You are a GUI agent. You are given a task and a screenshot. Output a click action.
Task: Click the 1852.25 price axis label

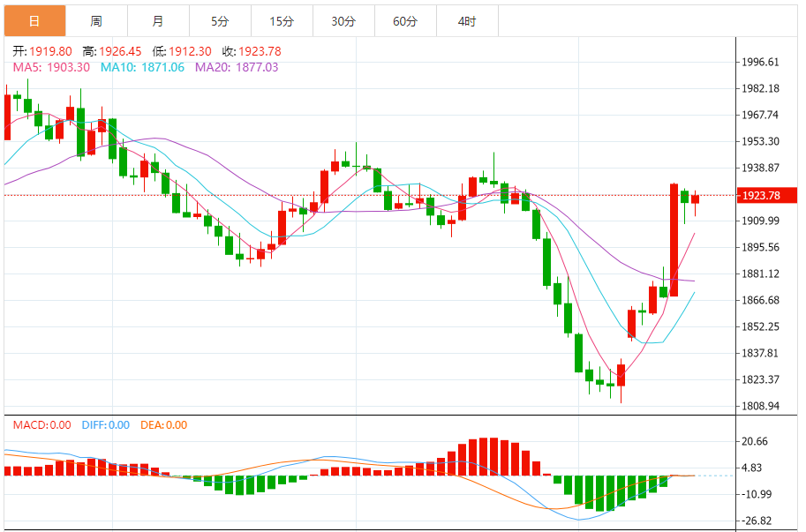pyautogui.click(x=760, y=326)
